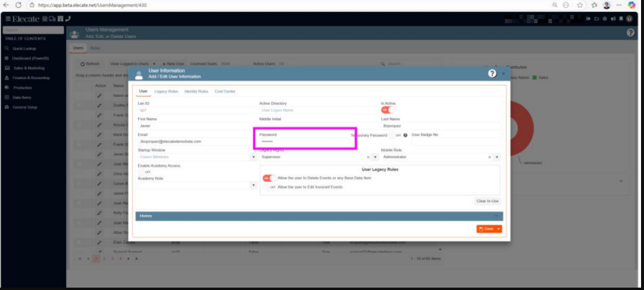The height and width of the screenshot is (290, 644).
Task: Open the Startup Window dropdown
Action: [254, 157]
